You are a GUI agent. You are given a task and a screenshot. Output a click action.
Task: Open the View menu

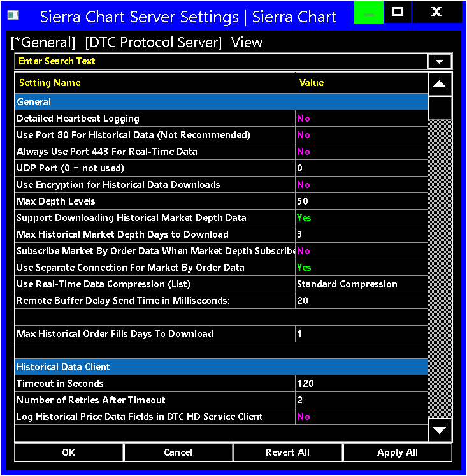[x=247, y=42]
